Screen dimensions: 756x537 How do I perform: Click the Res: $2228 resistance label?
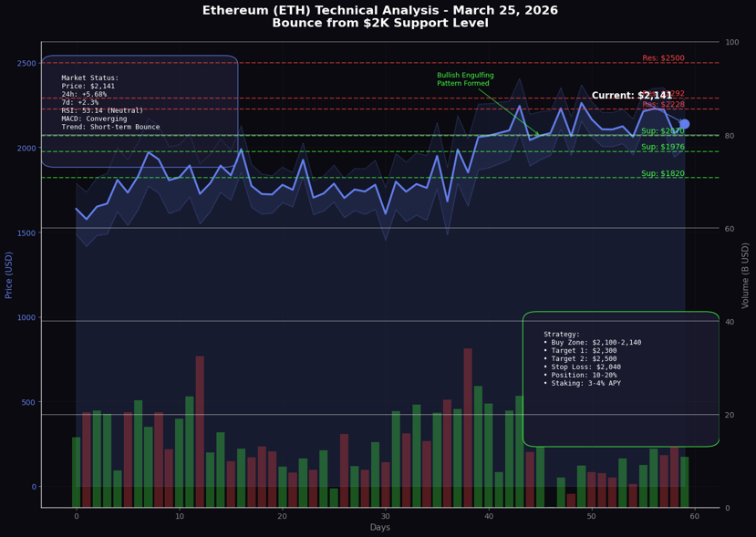pos(663,105)
